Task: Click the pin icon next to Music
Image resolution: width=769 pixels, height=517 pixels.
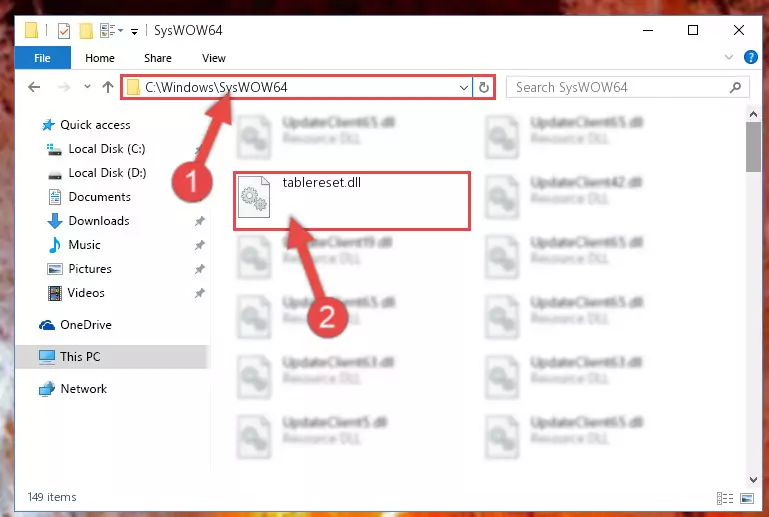Action: tap(199, 245)
